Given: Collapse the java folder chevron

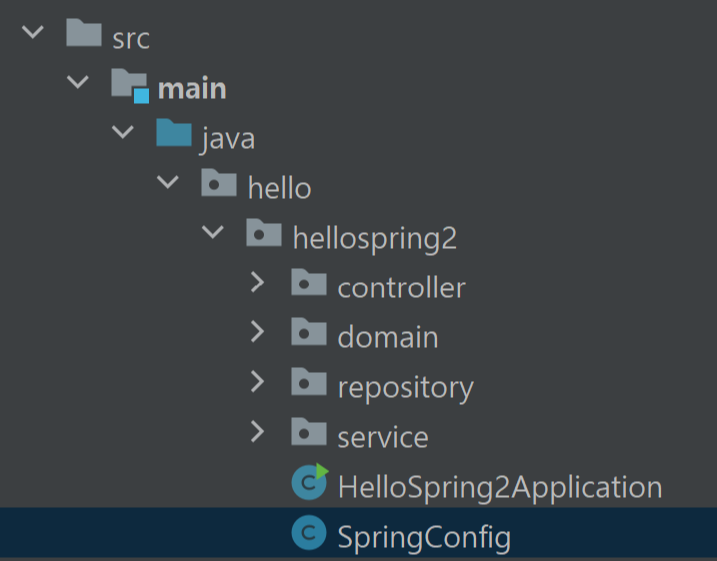Looking at the screenshot, I should coord(123,132).
